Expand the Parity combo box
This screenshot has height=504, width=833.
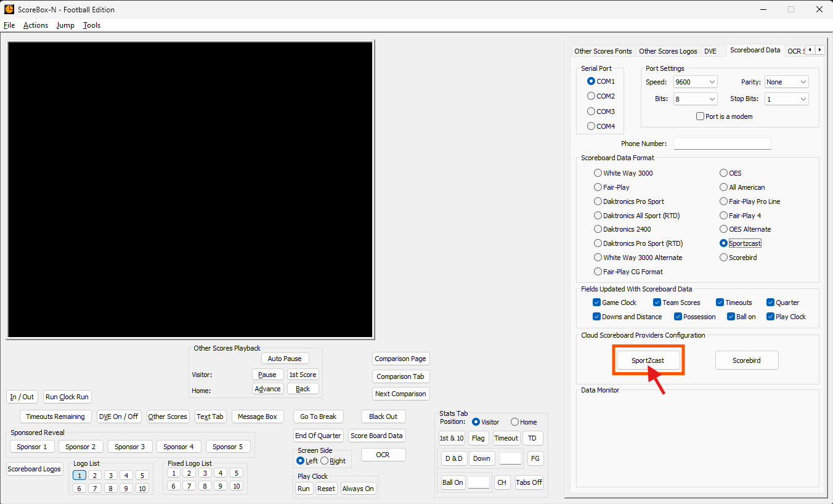point(787,82)
